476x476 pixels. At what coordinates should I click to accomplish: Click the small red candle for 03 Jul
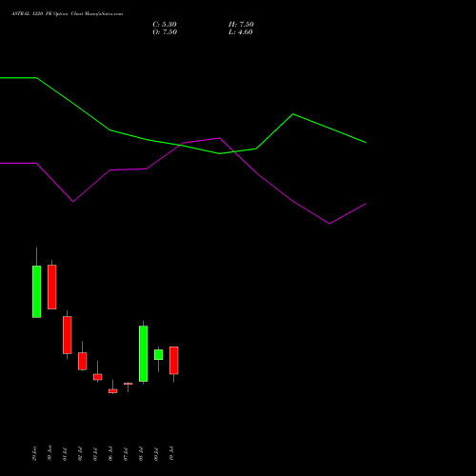[x=98, y=377]
